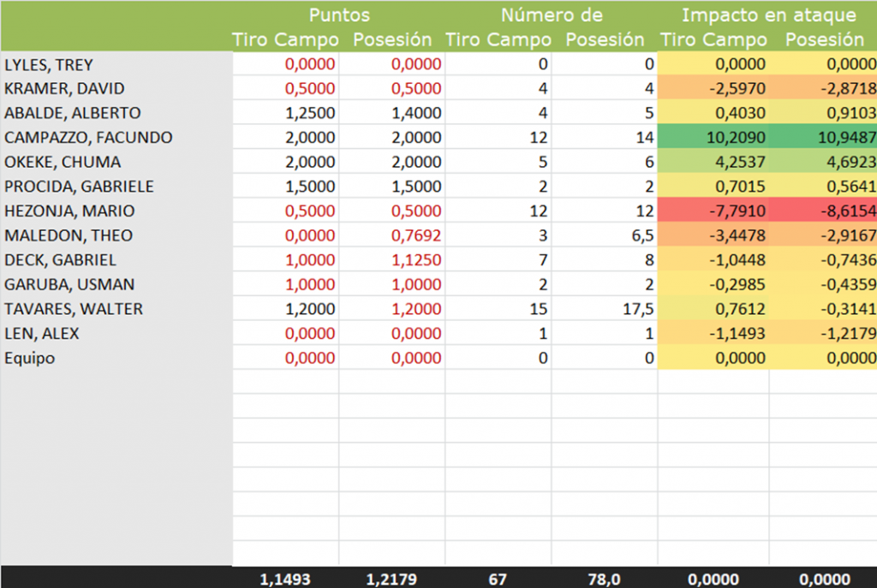Select the 67 total in footer row
Image resolution: width=877 pixels, height=588 pixels.
click(498, 579)
